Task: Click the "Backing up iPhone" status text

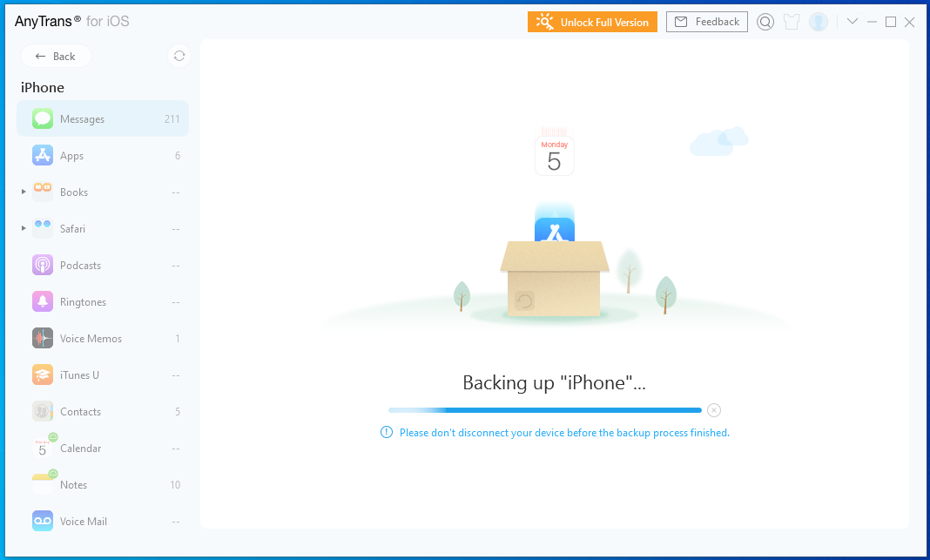Action: (554, 383)
